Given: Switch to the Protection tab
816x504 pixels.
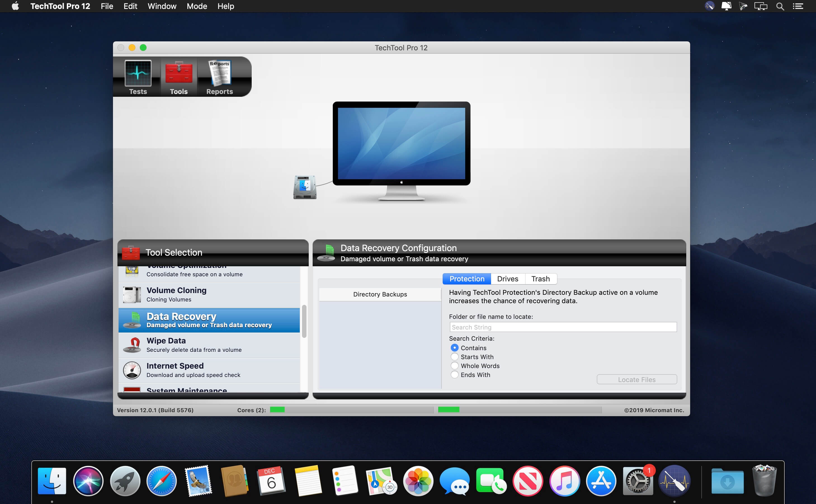Looking at the screenshot, I should click(x=467, y=279).
